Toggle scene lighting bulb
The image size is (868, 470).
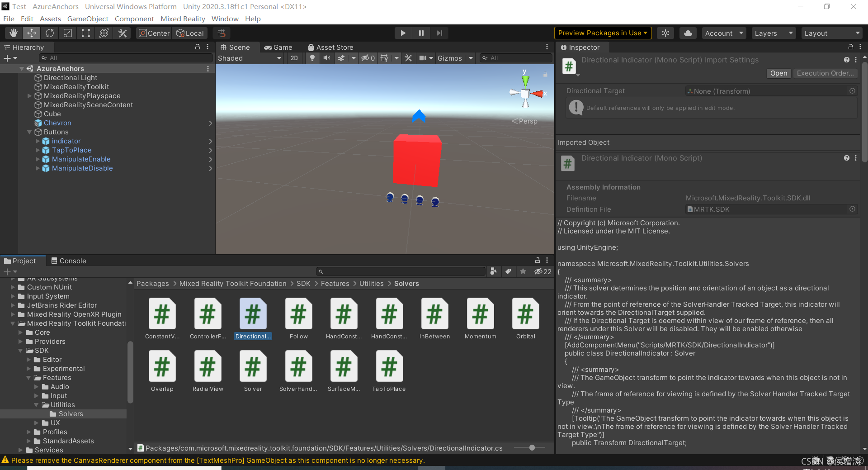pos(312,58)
